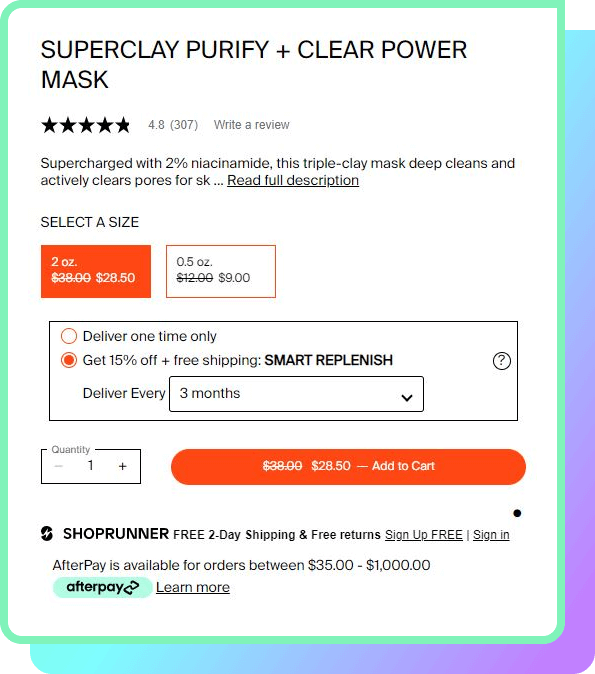Image resolution: width=595 pixels, height=674 pixels.
Task: Click the quantity number field
Action: (x=91, y=466)
